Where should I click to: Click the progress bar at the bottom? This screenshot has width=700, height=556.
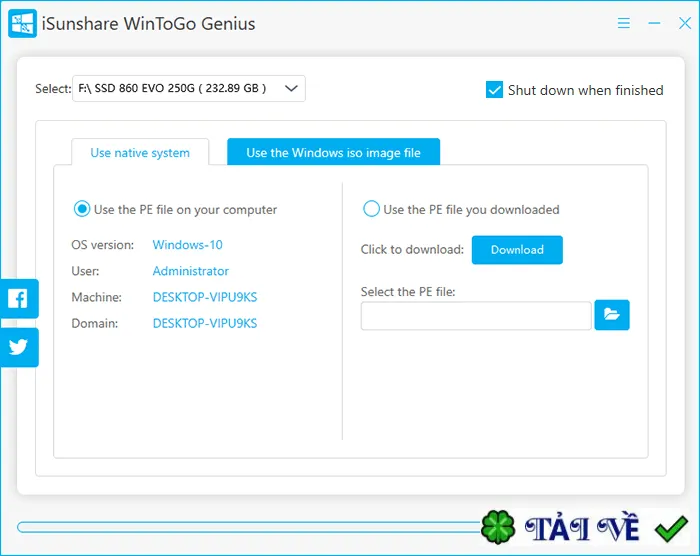pos(249,527)
